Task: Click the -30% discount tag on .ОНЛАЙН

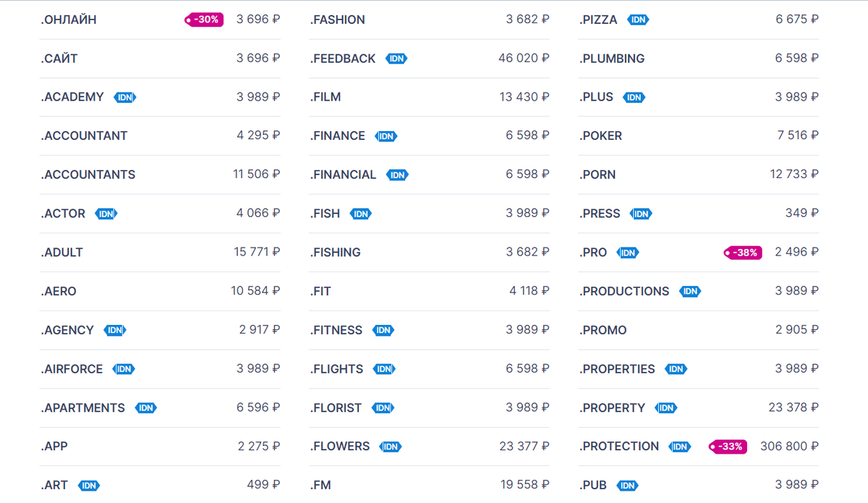Action: 205,20
